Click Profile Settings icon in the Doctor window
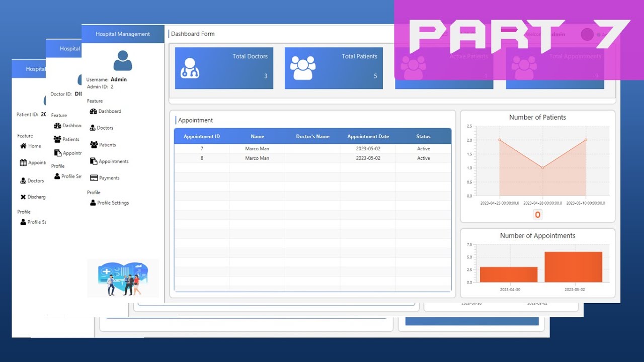Image resolution: width=644 pixels, height=362 pixels. click(x=57, y=176)
